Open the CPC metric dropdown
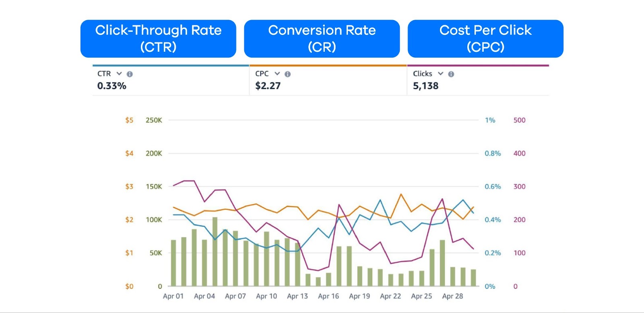The image size is (644, 313). coord(277,74)
